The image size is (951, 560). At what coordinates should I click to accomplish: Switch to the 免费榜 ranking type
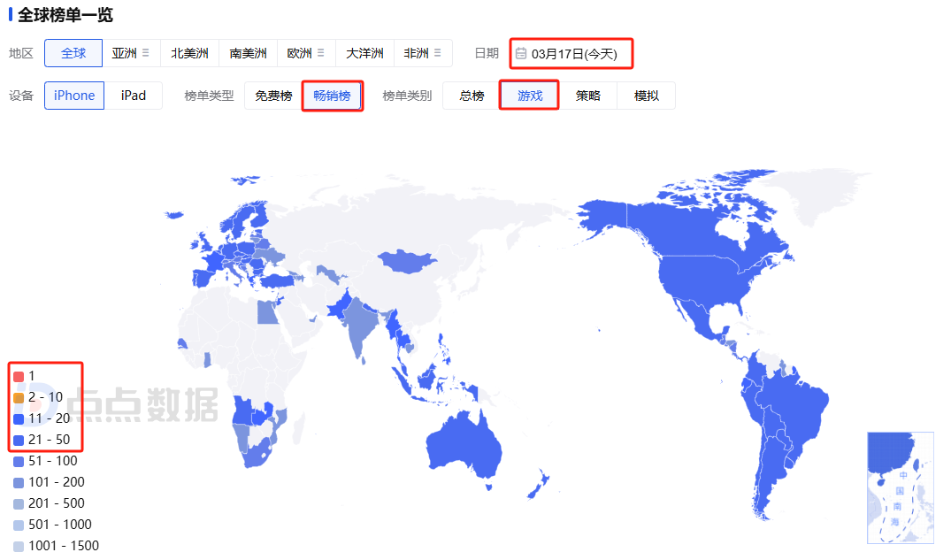coord(272,95)
